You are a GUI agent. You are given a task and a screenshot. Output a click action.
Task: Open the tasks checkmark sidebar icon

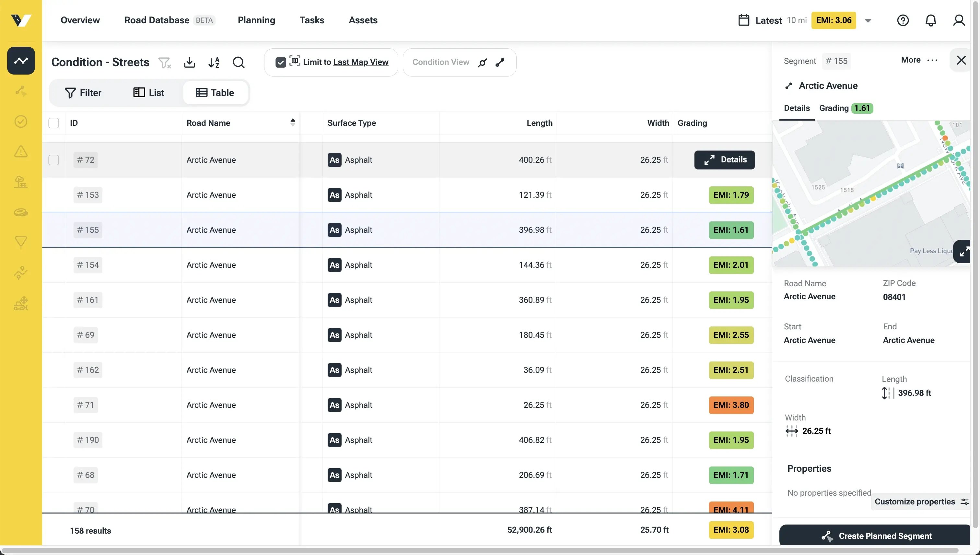21,121
